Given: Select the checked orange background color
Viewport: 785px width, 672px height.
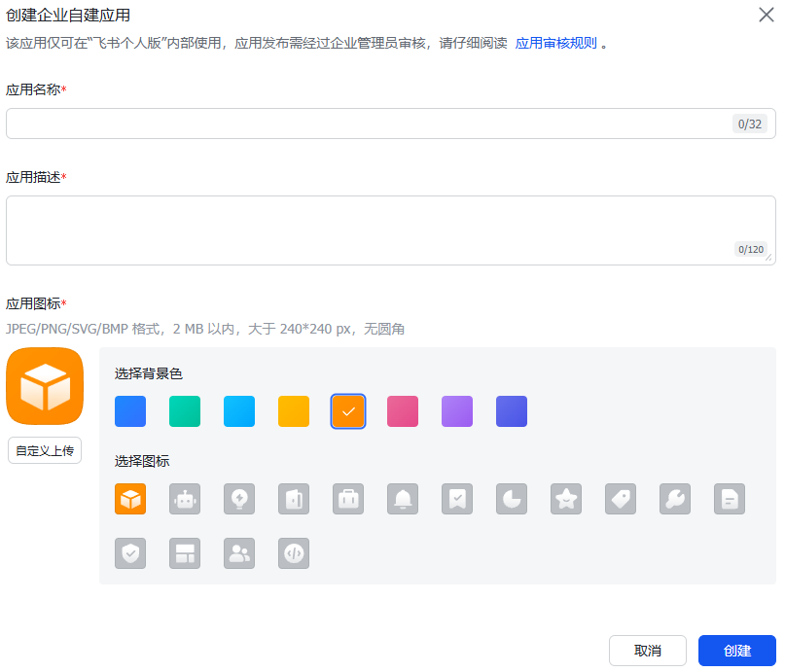Looking at the screenshot, I should [348, 411].
